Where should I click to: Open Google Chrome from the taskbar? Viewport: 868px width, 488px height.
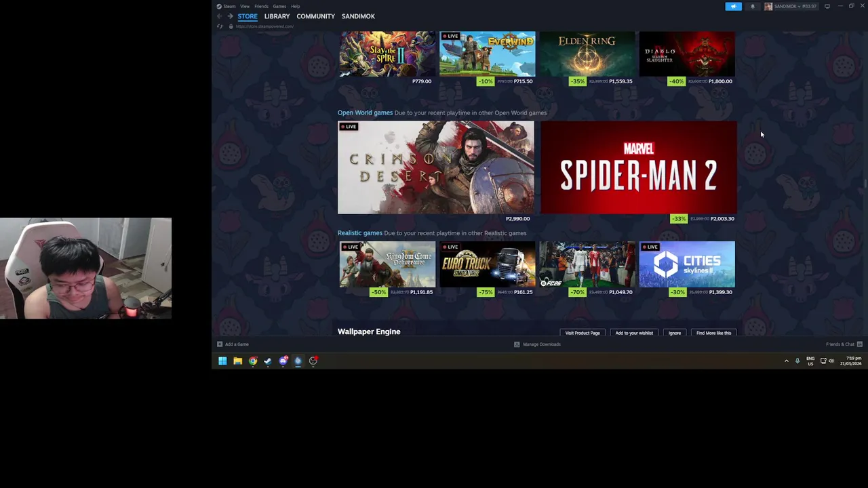click(x=253, y=361)
